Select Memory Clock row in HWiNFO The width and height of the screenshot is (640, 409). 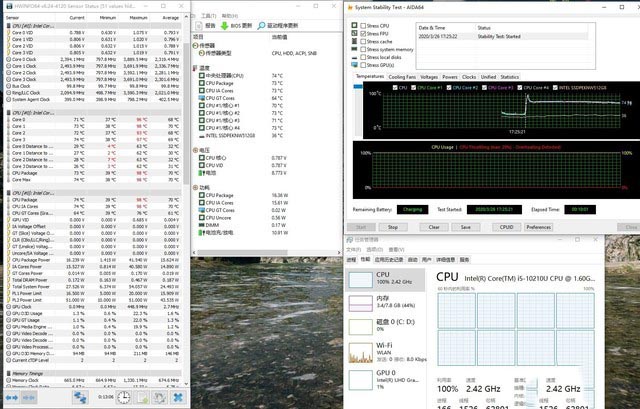[x=94, y=380]
